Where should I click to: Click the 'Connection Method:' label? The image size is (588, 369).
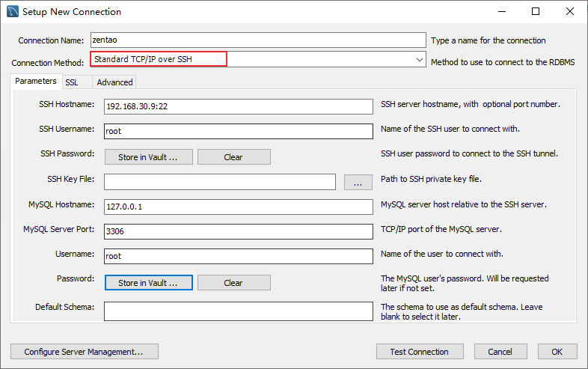click(x=48, y=63)
